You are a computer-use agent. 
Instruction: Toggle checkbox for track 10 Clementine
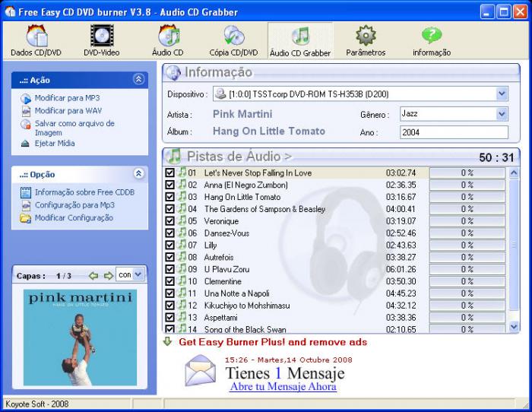coord(169,281)
